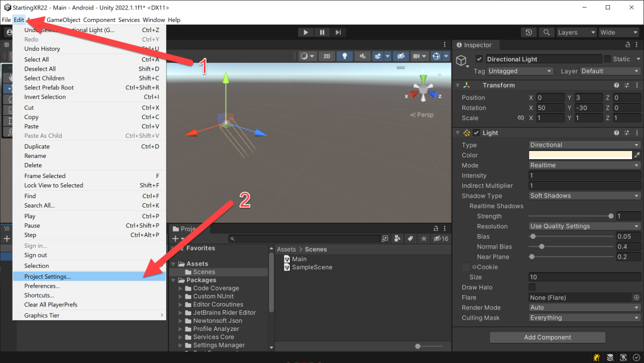
Task: Open the File menu
Action: (x=6, y=20)
